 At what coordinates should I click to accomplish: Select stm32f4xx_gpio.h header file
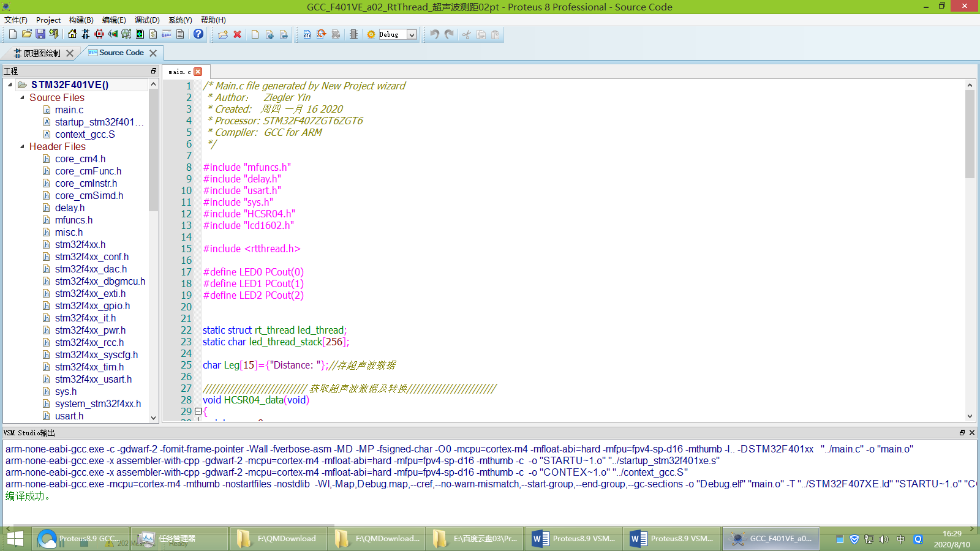[92, 305]
